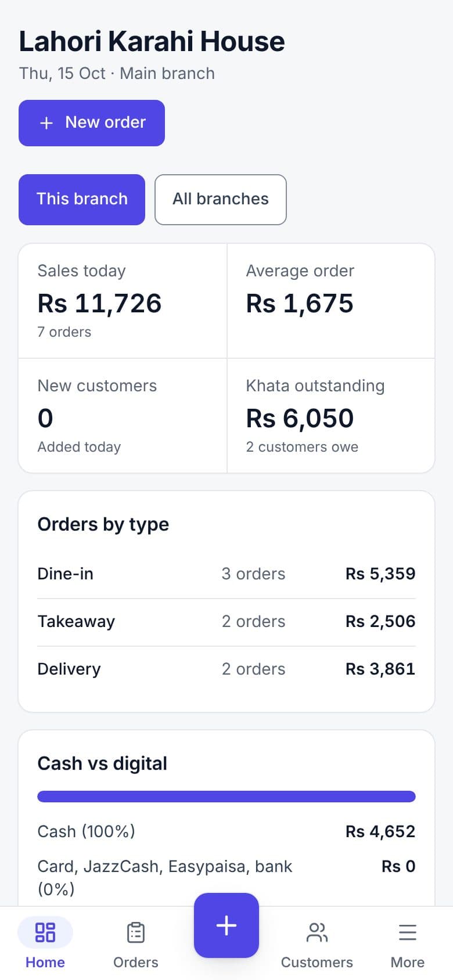
Task: Open the Customers people icon
Action: pos(317,932)
